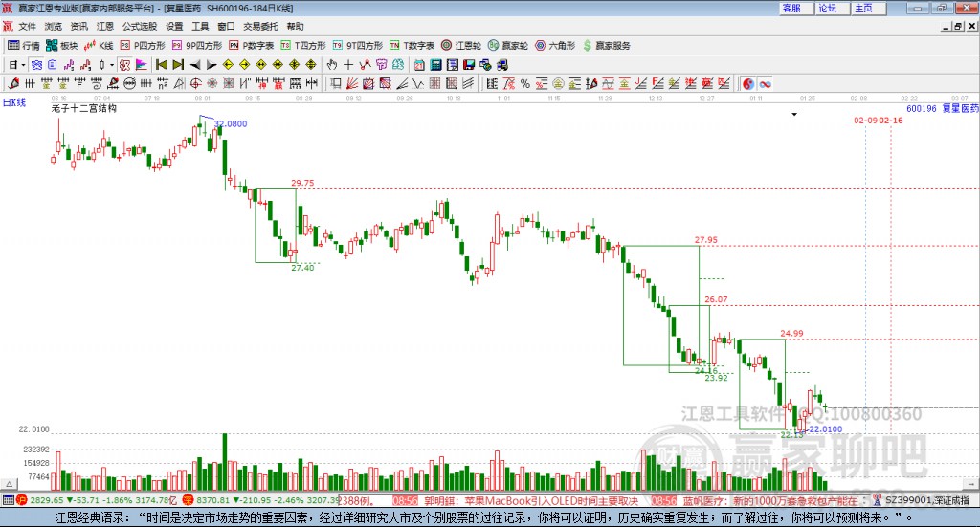The height and width of the screenshot is (527, 980).
Task: Open the 论坛 forum link
Action: coord(833,8)
